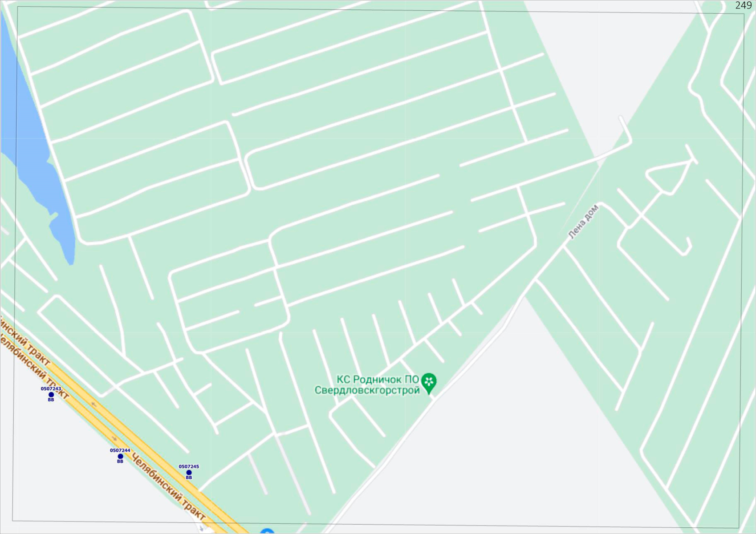Click the right-pointing arrow on Челябинский тракт

coord(114,439)
